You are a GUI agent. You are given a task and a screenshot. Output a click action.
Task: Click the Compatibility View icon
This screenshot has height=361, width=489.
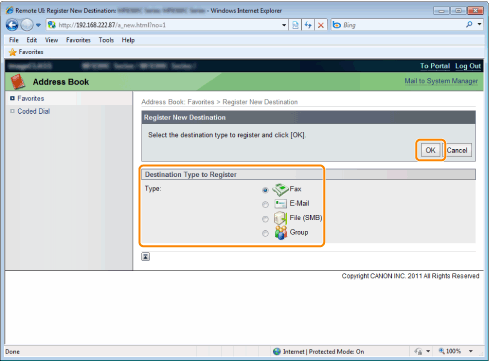point(295,25)
